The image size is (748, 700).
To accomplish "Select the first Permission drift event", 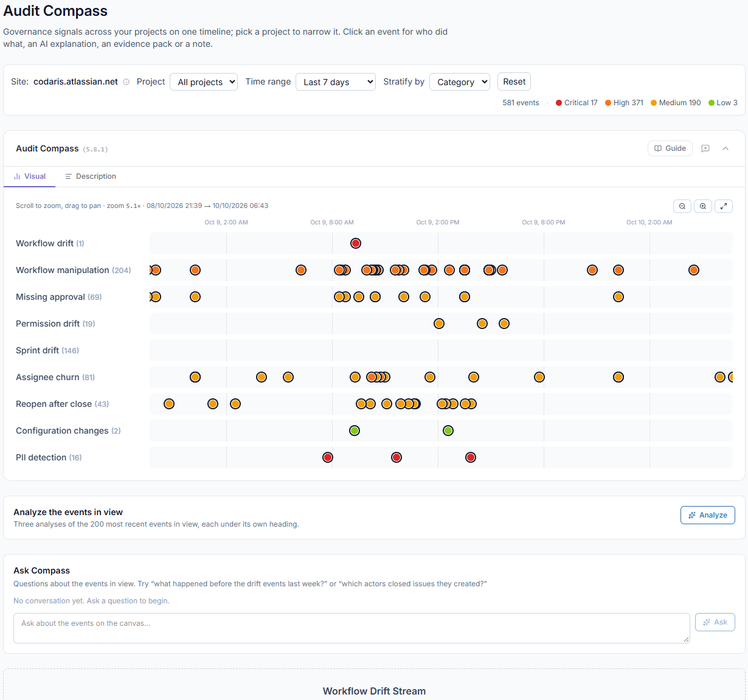I will 439,324.
